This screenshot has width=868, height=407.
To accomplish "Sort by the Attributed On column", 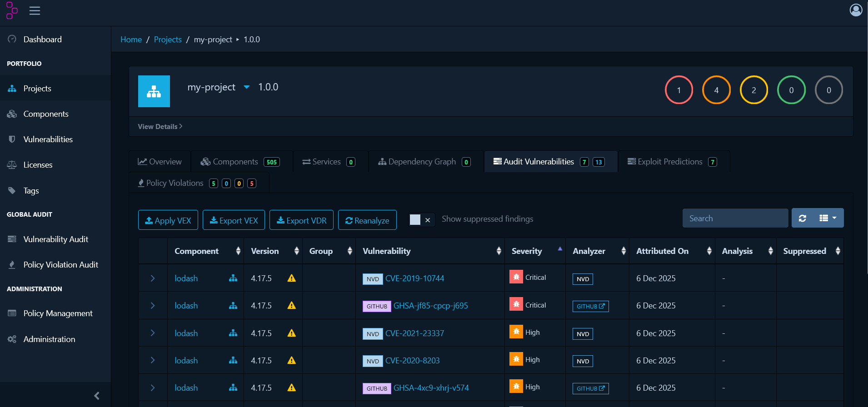I will pyautogui.click(x=672, y=251).
